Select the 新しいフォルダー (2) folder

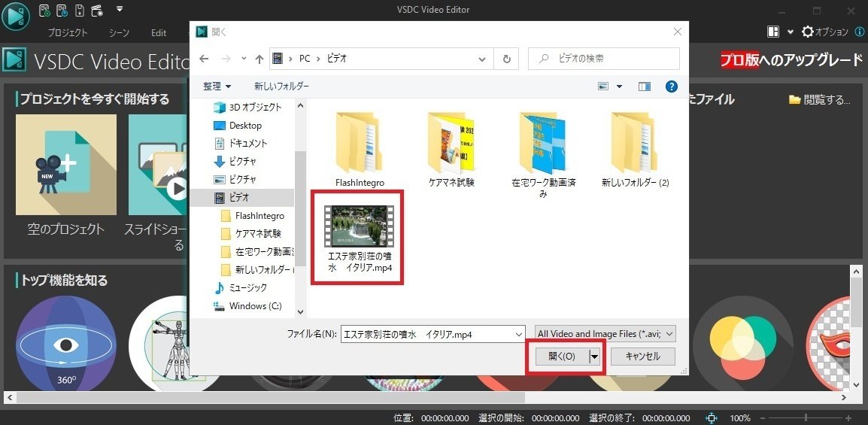point(636,148)
